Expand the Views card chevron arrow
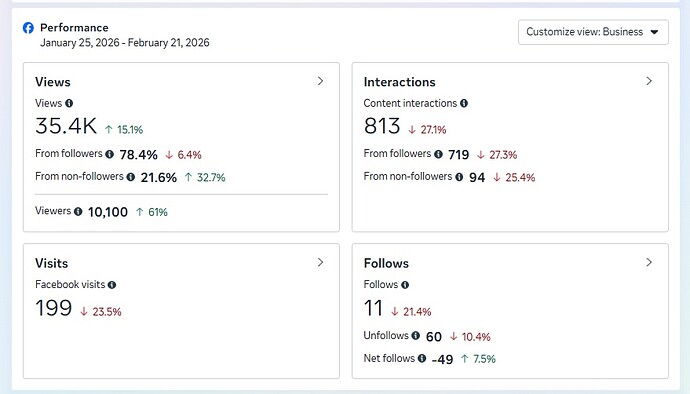The width and height of the screenshot is (690, 394). coord(320,81)
